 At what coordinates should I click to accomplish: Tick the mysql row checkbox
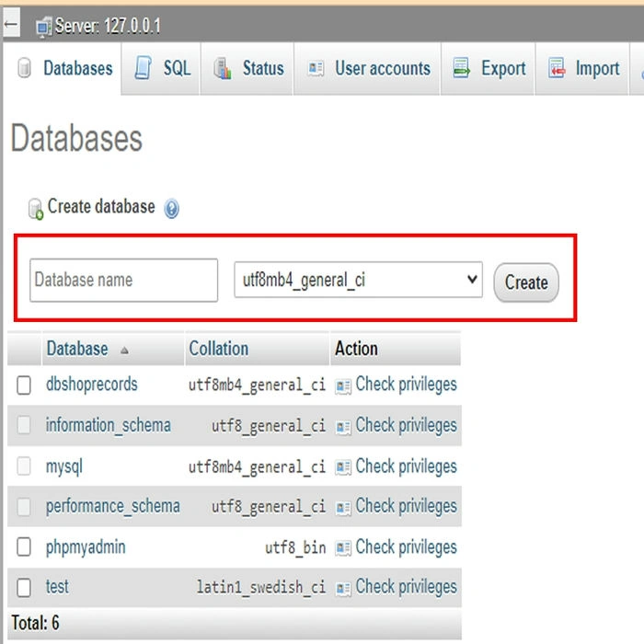click(x=24, y=466)
